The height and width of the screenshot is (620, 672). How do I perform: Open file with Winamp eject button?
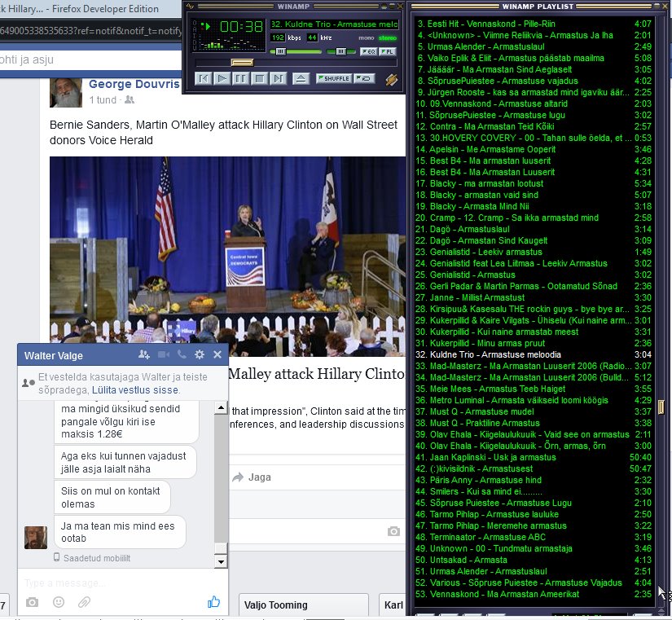[301, 78]
